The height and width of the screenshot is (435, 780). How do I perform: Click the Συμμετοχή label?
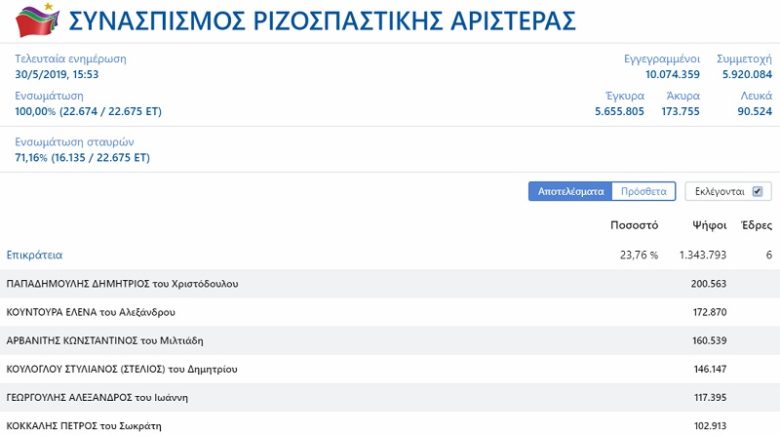coord(744,59)
